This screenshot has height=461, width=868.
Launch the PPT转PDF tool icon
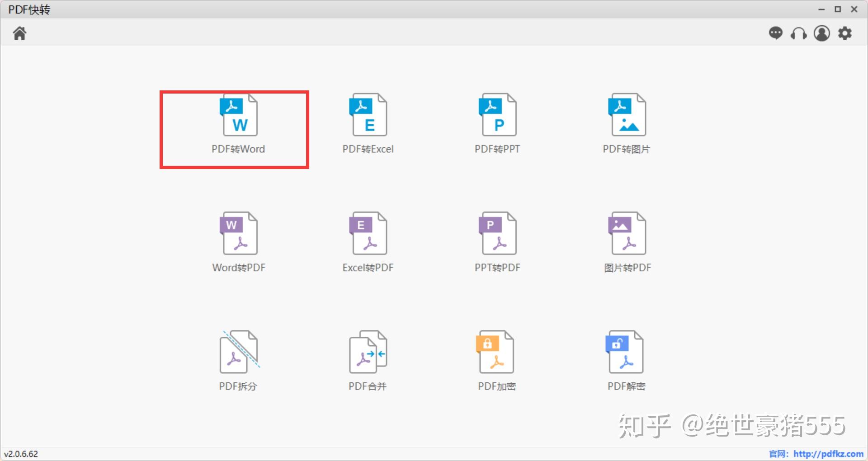click(497, 233)
